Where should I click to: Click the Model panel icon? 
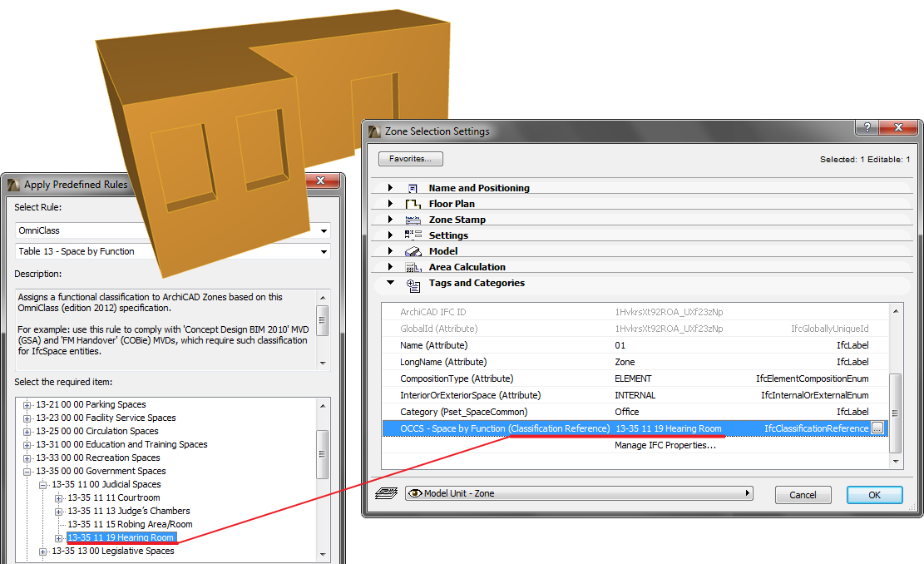[413, 251]
